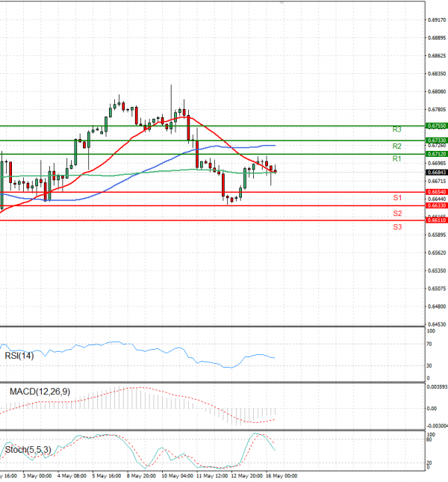The height and width of the screenshot is (482, 448).
Task: Click the Stochastic 80 level label
Action: pyautogui.click(x=429, y=439)
